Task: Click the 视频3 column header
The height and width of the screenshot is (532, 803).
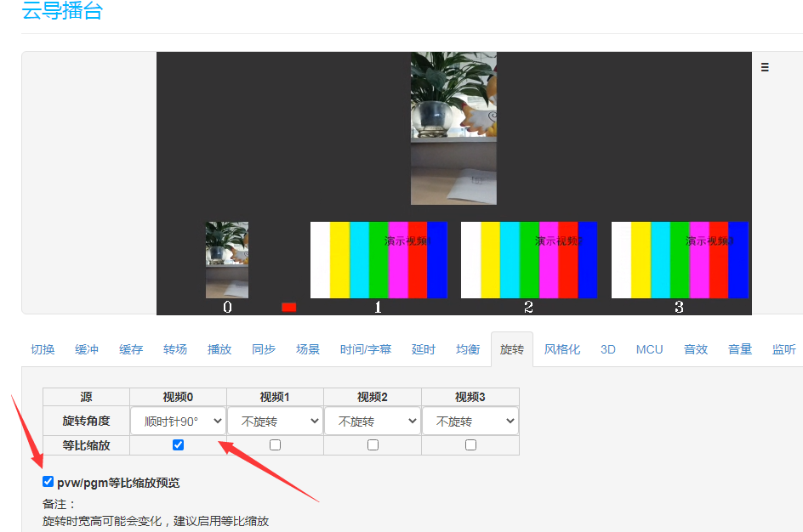Action: 470,397
